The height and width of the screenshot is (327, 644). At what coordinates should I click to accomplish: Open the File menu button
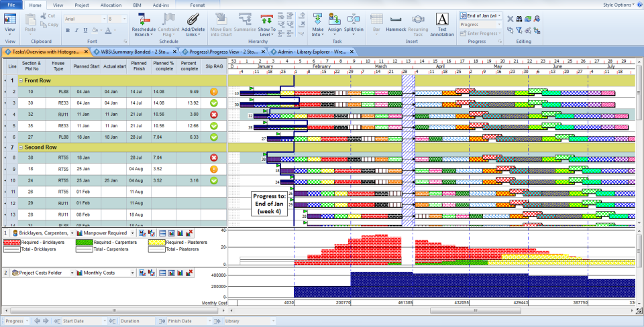(x=11, y=5)
